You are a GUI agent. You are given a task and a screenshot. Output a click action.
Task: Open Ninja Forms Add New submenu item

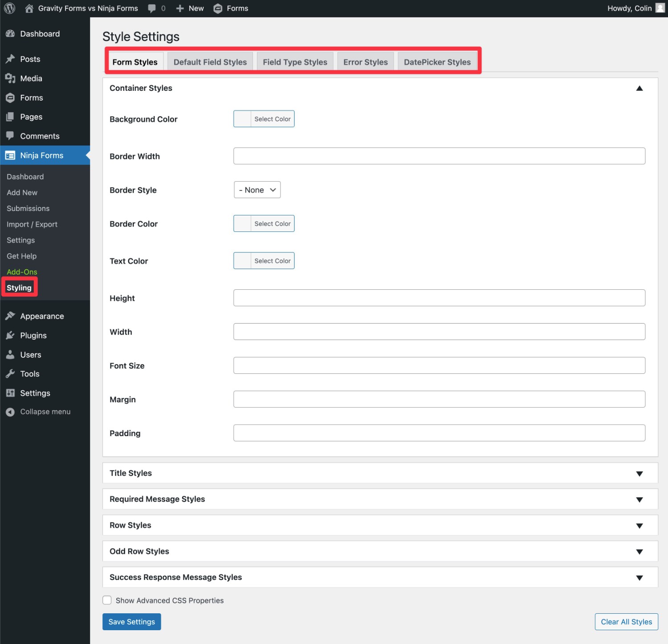[22, 192]
